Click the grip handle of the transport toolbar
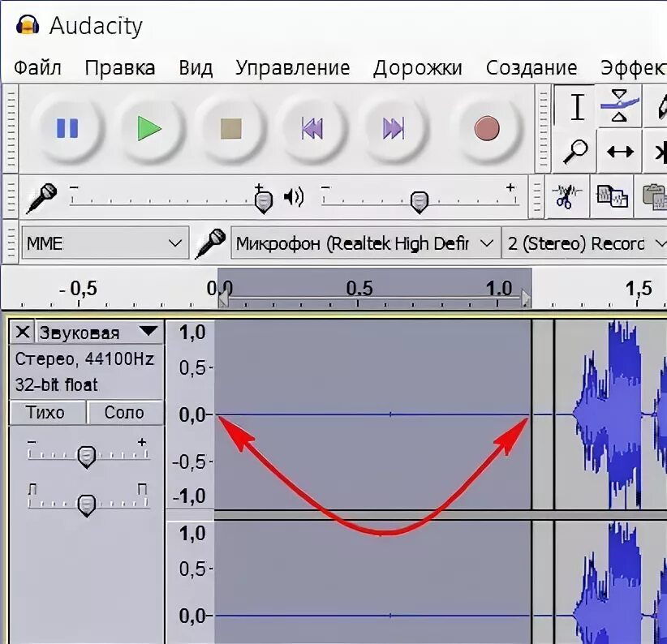The width and height of the screenshot is (667, 644). tap(11, 128)
